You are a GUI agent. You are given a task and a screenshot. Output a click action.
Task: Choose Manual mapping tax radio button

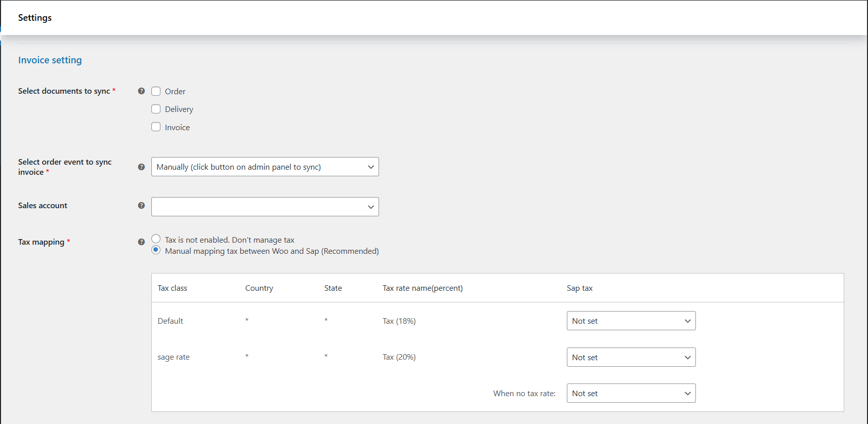pos(156,250)
